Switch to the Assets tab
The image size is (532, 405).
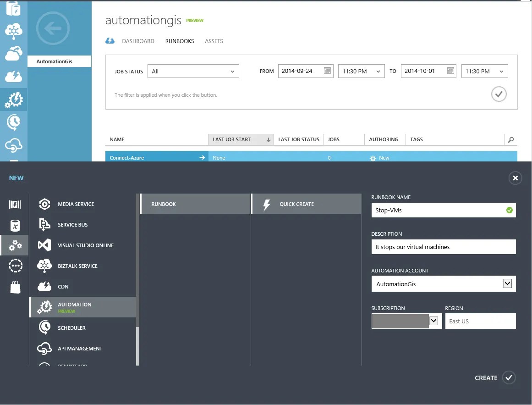tap(214, 41)
